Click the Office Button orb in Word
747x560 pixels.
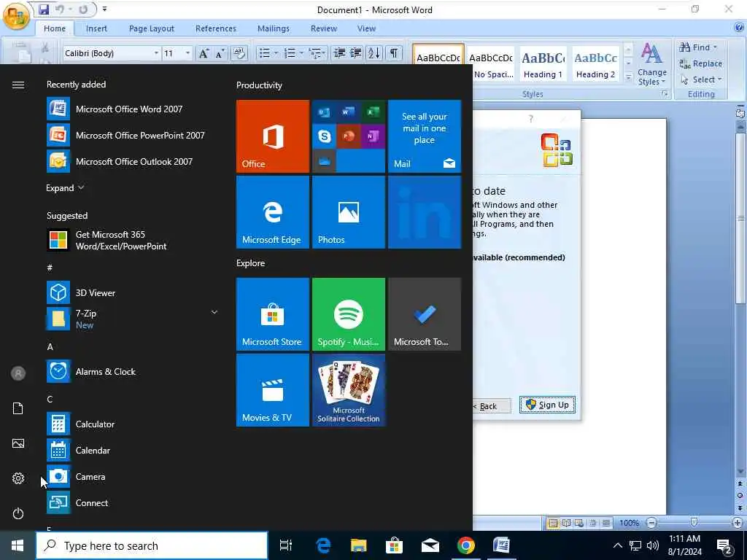[x=16, y=16]
